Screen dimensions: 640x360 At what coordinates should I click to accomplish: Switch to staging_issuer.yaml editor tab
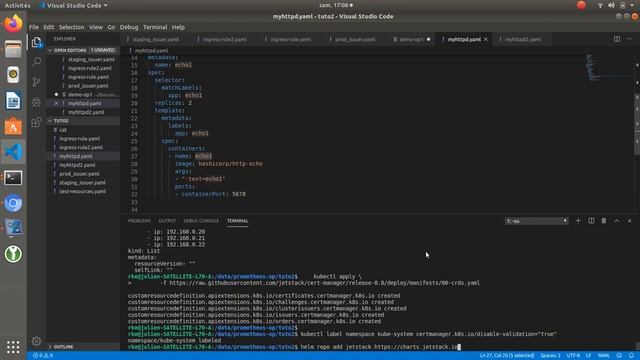[156, 40]
